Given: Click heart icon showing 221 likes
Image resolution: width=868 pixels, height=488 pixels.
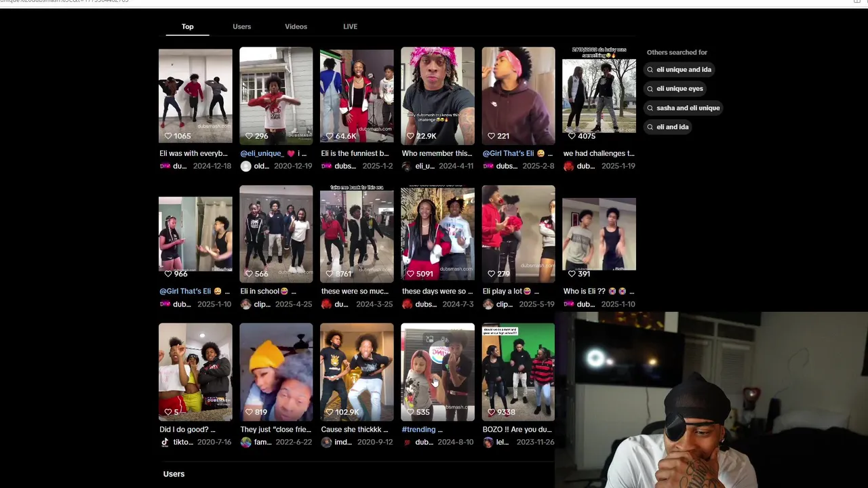Looking at the screenshot, I should [491, 136].
